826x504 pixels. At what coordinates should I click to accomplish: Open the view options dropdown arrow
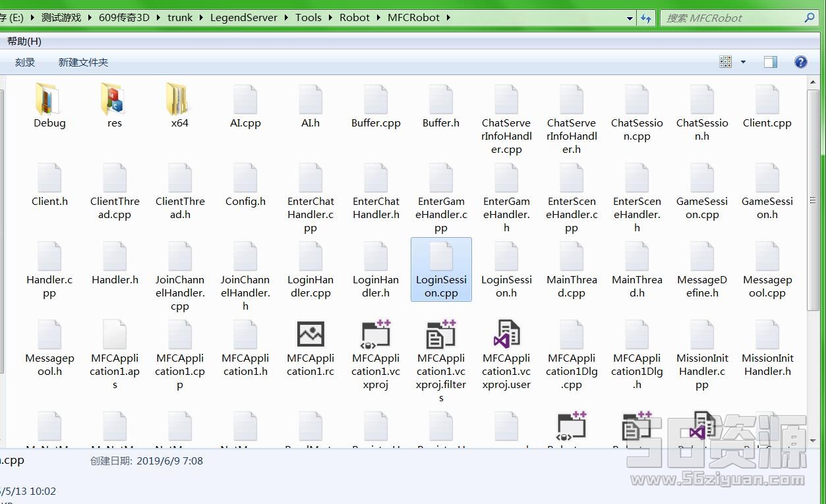[743, 62]
